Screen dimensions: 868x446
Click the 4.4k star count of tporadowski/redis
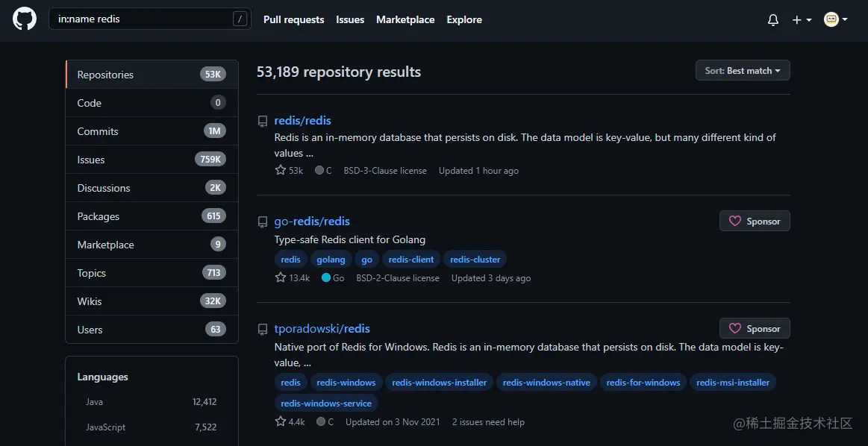(290, 421)
